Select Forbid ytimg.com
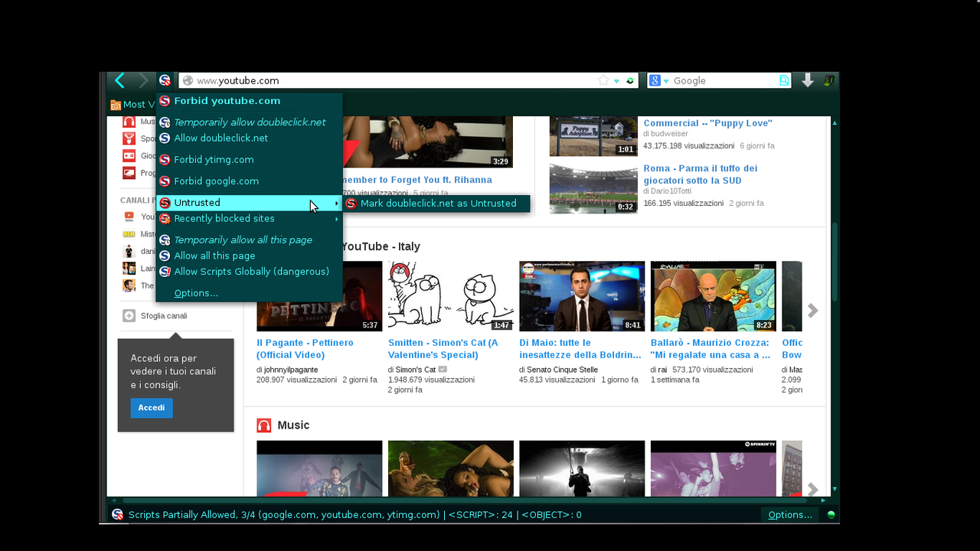The height and width of the screenshot is (551, 980). (249, 160)
